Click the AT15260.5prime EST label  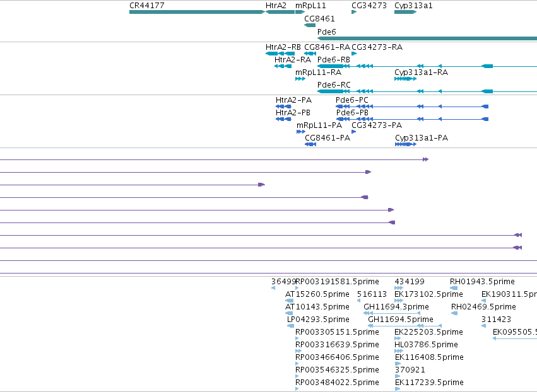click(x=317, y=294)
